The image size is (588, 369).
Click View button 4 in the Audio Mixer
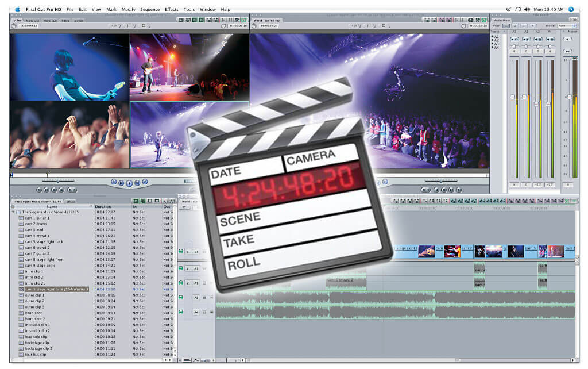click(x=532, y=25)
